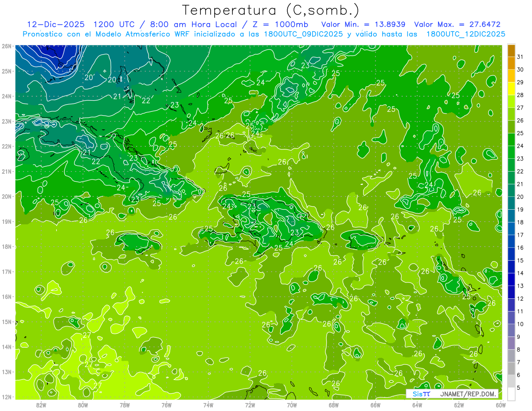
Task: Click the '82W' longitude axis label
Action: [x=42, y=405]
